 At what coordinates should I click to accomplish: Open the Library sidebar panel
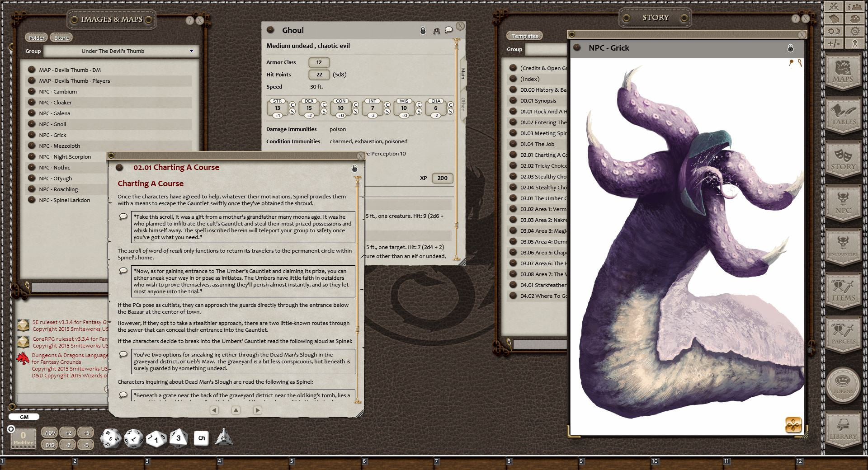click(843, 429)
